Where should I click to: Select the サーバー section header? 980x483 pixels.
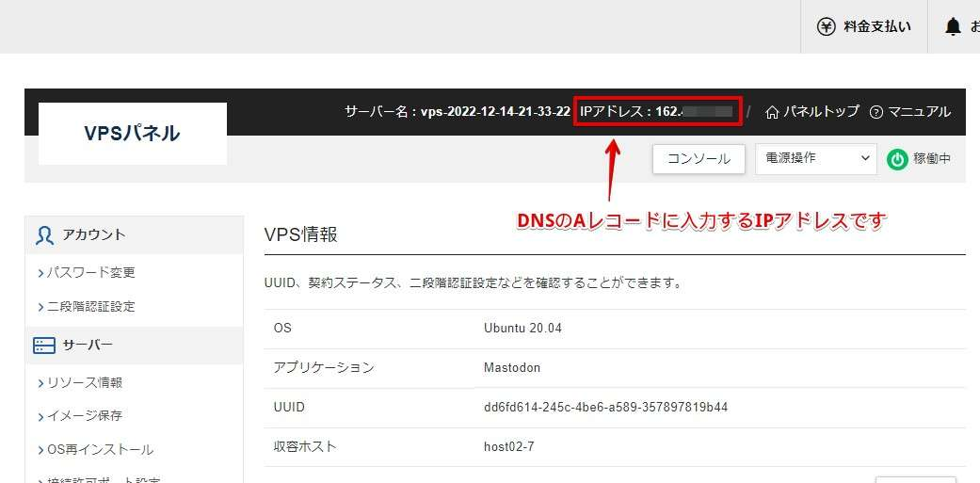(134, 346)
